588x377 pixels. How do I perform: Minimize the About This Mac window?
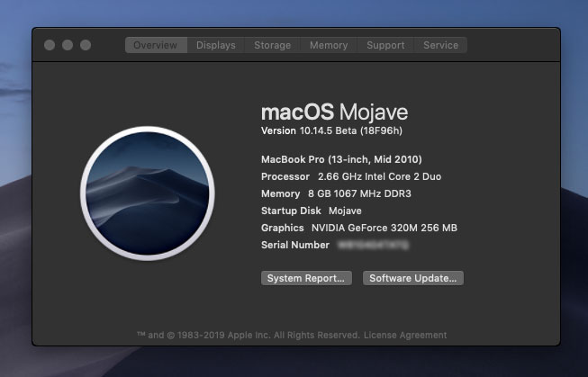click(68, 45)
